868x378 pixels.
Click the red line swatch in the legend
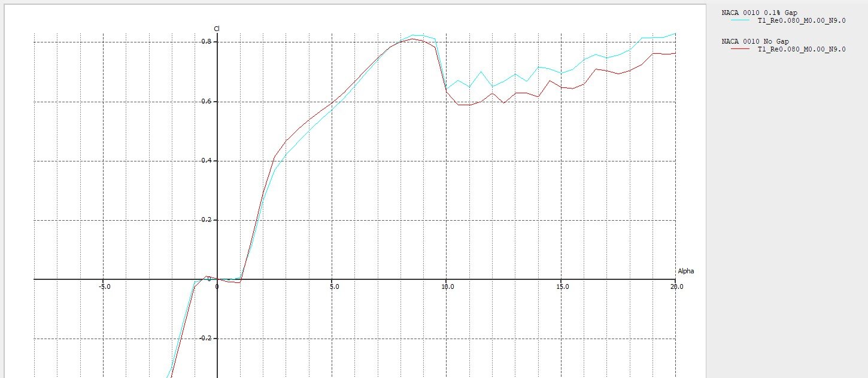point(740,50)
